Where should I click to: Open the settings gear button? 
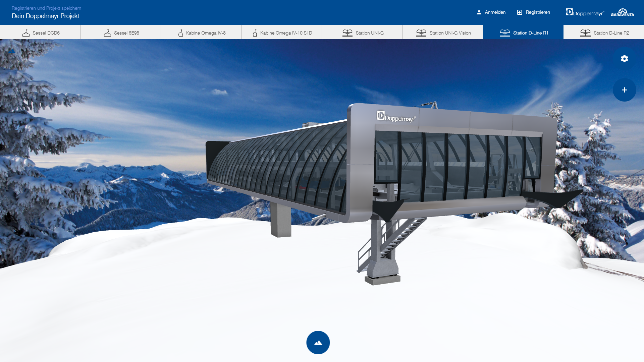624,59
